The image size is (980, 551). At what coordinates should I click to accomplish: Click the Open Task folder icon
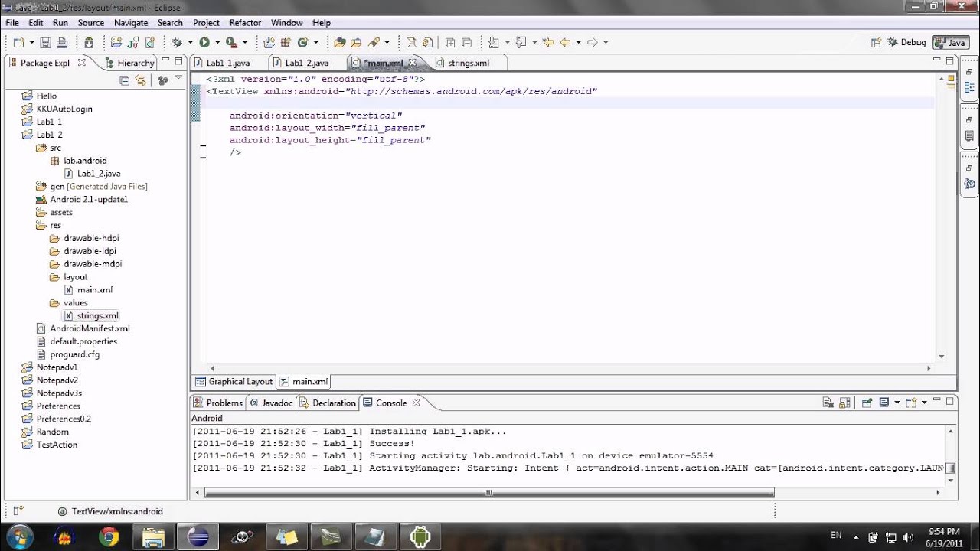(x=356, y=43)
